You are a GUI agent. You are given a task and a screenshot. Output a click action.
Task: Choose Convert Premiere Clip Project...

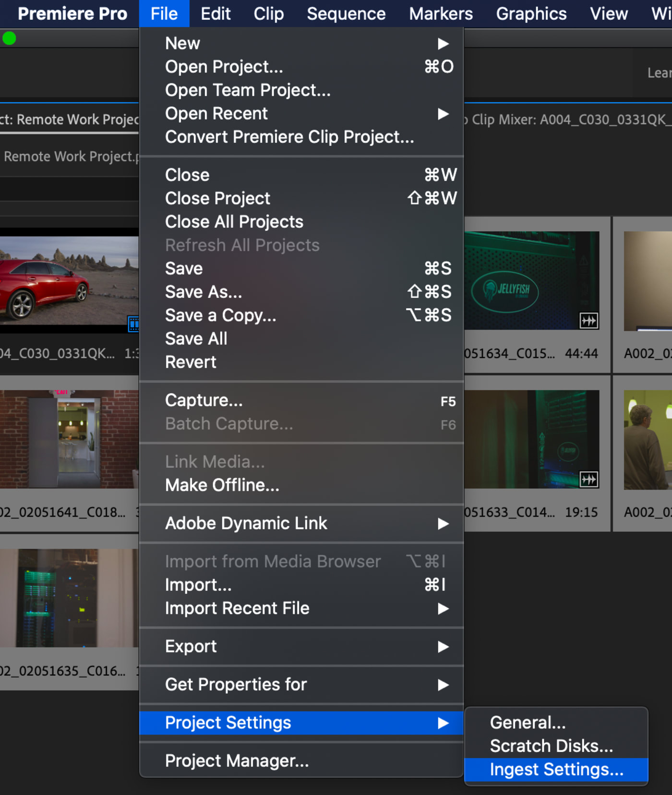[x=301, y=137]
